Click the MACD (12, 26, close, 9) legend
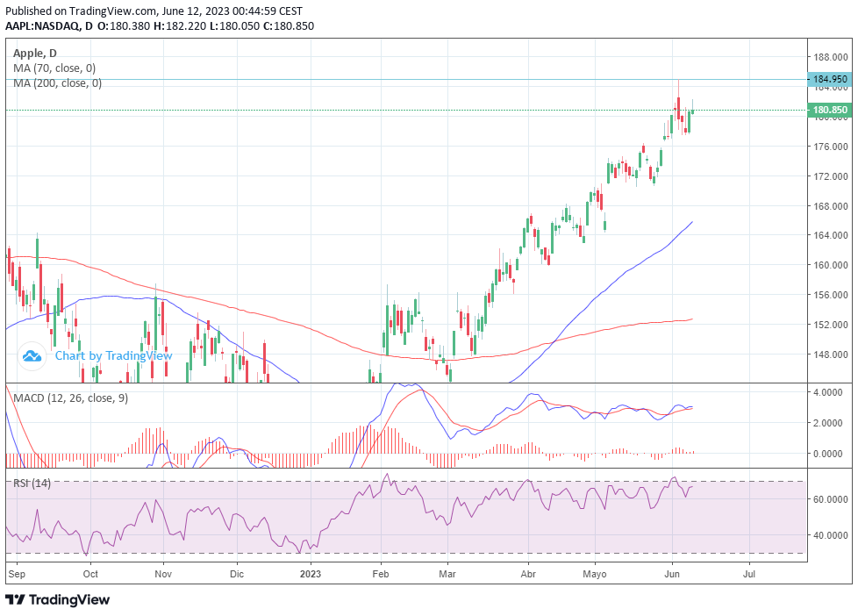This screenshot has height=616, width=858. 70,398
